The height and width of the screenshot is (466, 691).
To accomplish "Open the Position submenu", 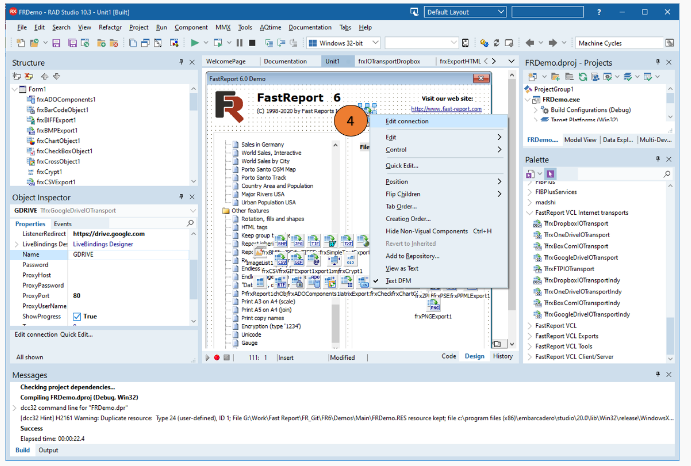I will 438,182.
